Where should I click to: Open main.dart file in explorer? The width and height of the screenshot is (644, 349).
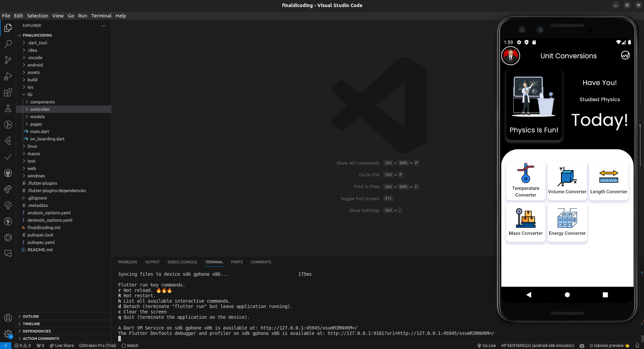(x=40, y=131)
